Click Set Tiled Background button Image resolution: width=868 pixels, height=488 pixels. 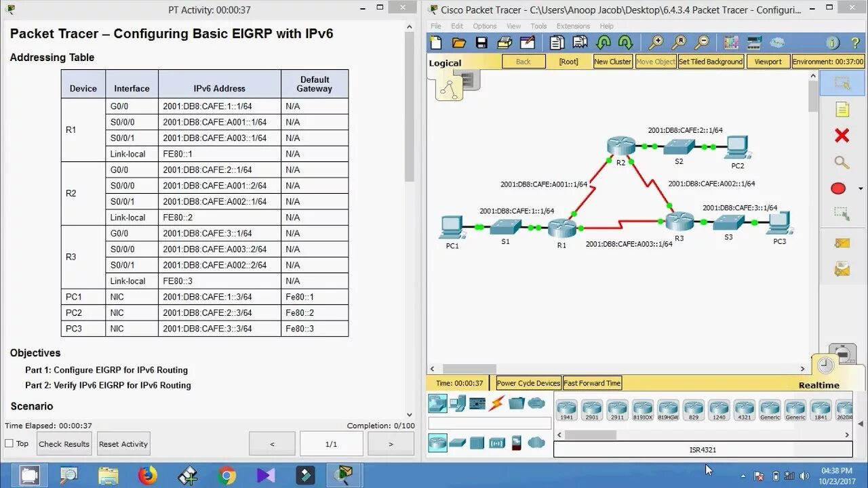point(711,61)
